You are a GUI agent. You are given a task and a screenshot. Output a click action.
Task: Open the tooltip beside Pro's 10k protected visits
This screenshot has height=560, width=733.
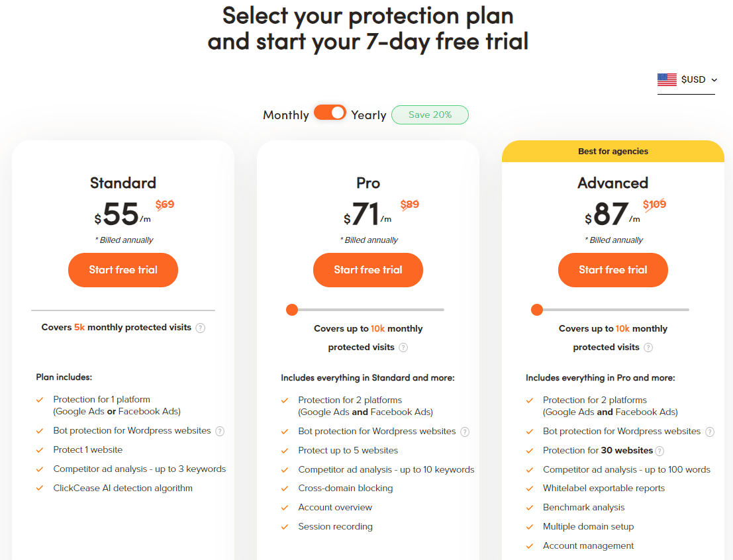tap(404, 347)
